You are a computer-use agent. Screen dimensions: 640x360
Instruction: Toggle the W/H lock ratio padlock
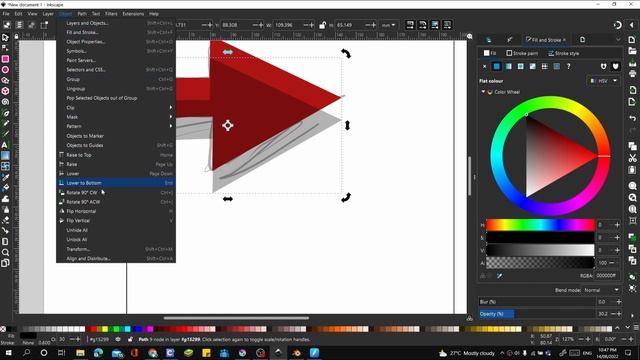coord(322,25)
